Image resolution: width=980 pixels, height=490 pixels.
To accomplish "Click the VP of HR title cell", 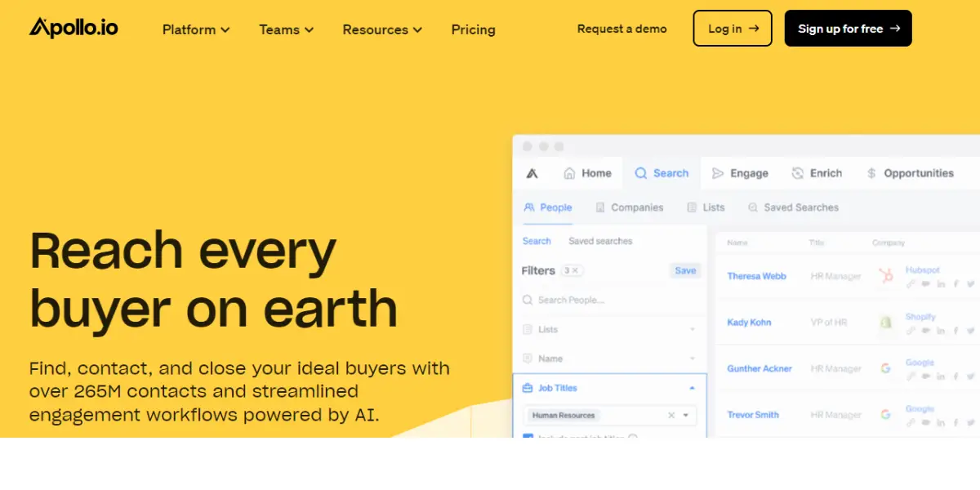I will click(x=829, y=323).
